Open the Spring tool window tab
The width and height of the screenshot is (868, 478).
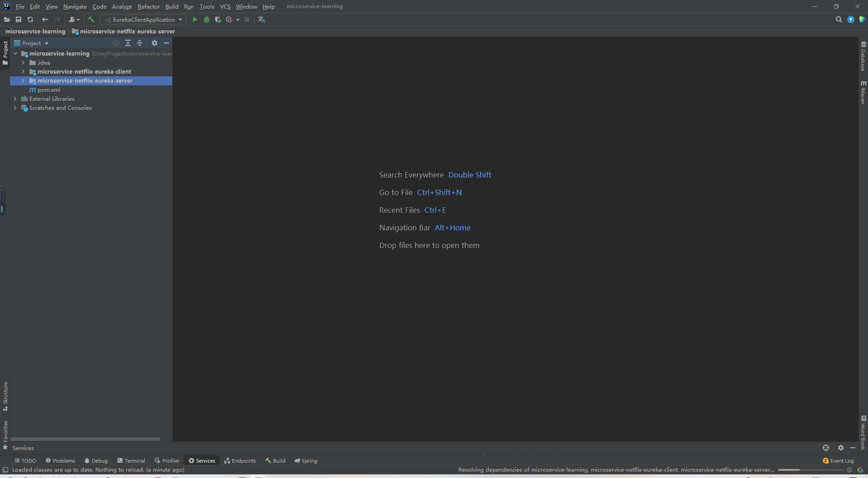[x=306, y=460]
